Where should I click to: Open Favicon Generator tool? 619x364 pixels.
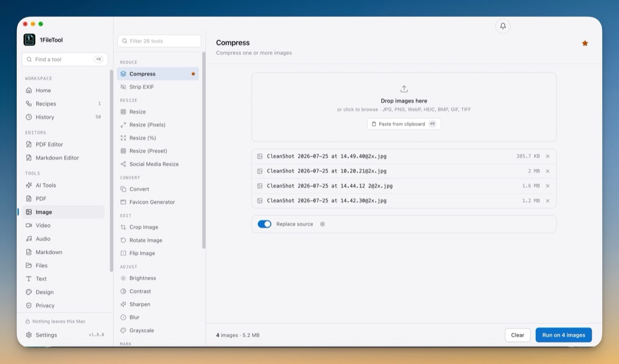158,202
